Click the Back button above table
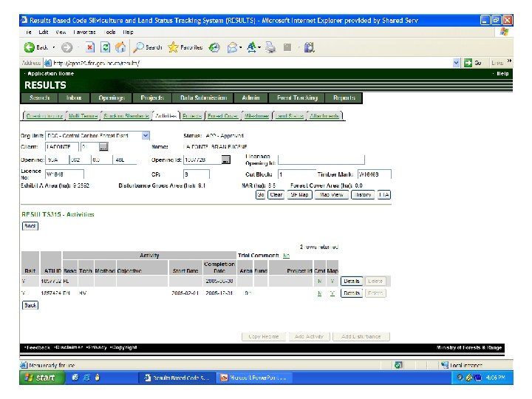532x399 pixels. 30,226
